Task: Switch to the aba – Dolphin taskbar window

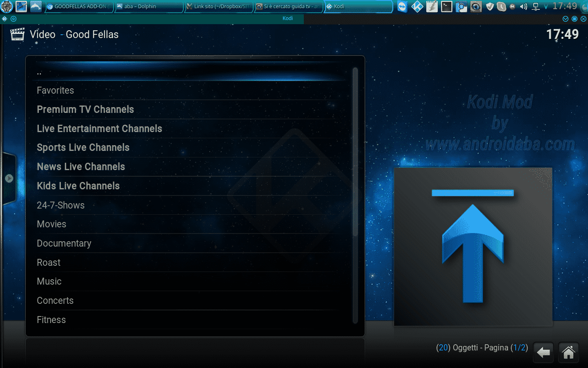Action: click(x=149, y=7)
